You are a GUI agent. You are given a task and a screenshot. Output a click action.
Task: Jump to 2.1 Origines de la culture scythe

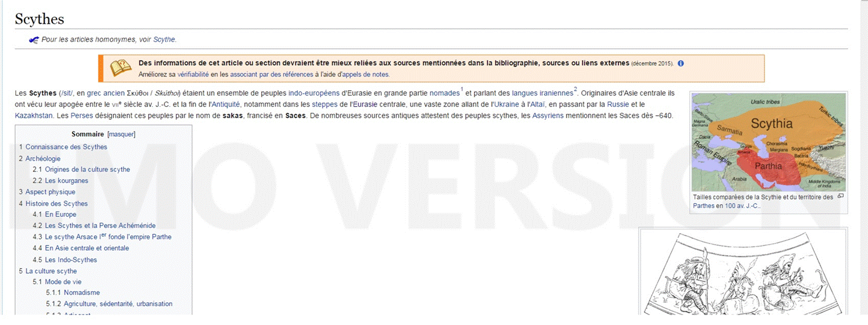(x=81, y=170)
